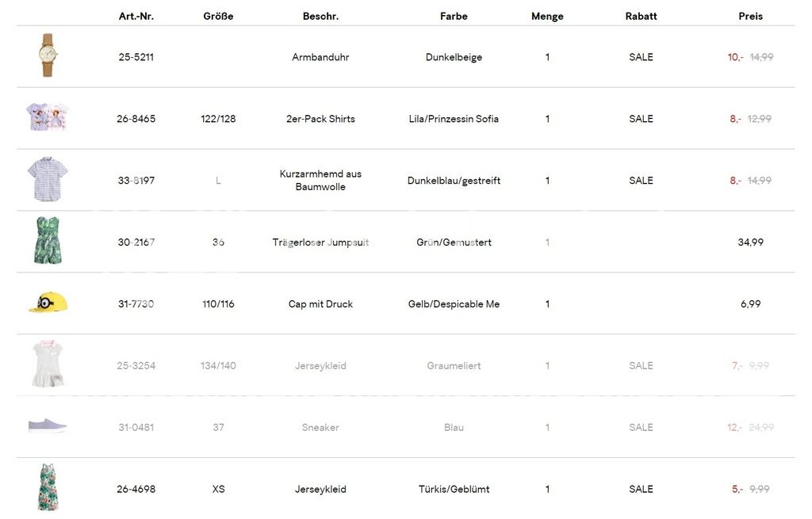
Task: Click the 34,99 jumpsuit price
Action: [x=750, y=242]
